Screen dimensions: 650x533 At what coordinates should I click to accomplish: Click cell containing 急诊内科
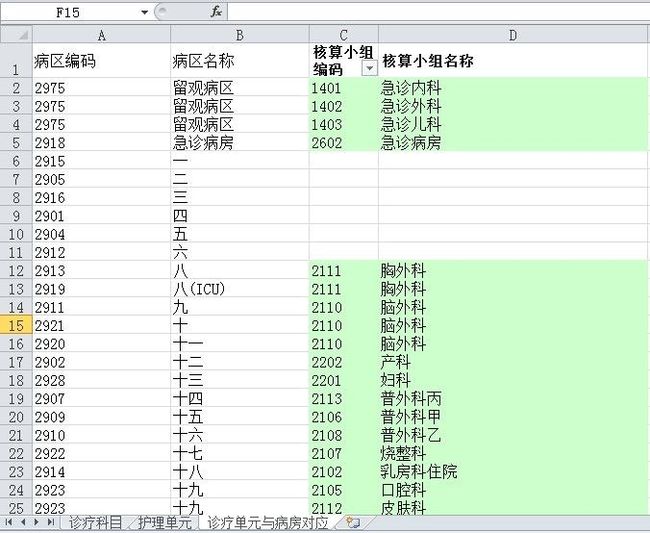click(x=513, y=88)
